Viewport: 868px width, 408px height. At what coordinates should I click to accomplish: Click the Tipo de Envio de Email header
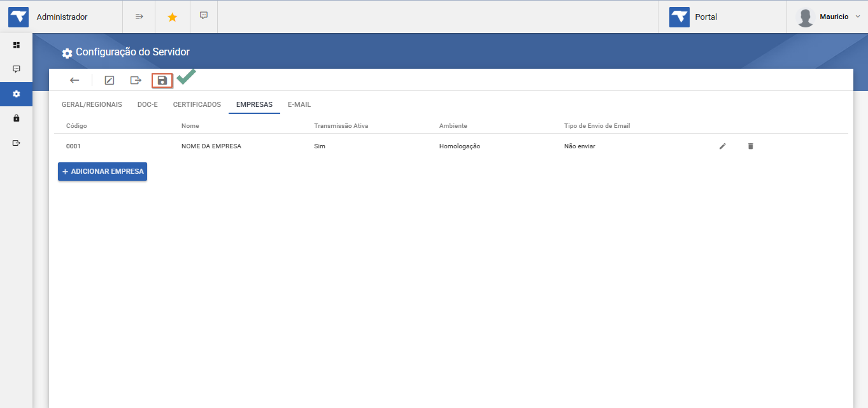click(x=597, y=125)
